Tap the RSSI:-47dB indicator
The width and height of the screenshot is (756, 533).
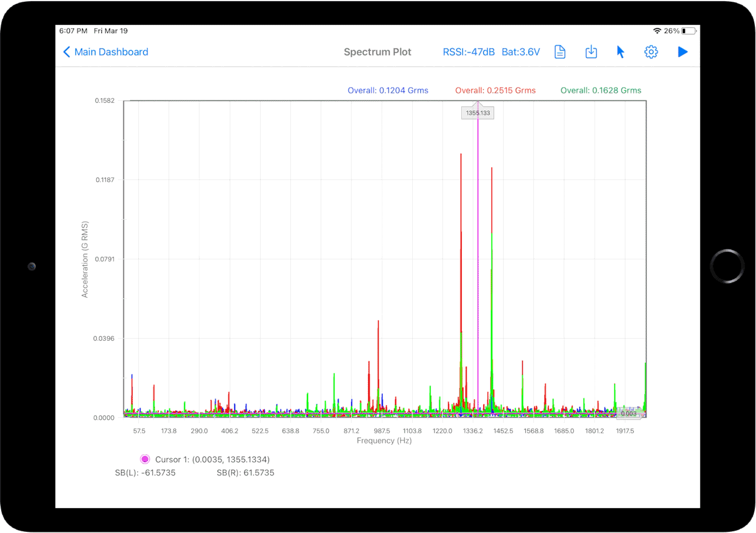468,52
